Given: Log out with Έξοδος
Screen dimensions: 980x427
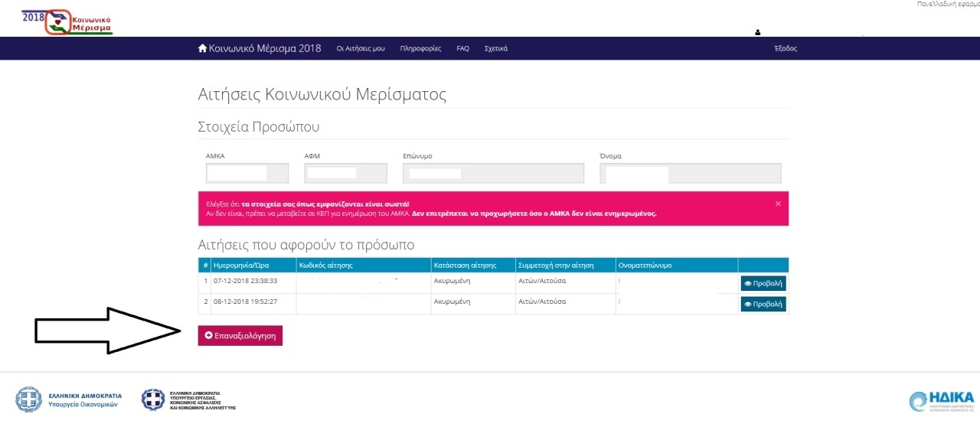Looking at the screenshot, I should point(786,48).
